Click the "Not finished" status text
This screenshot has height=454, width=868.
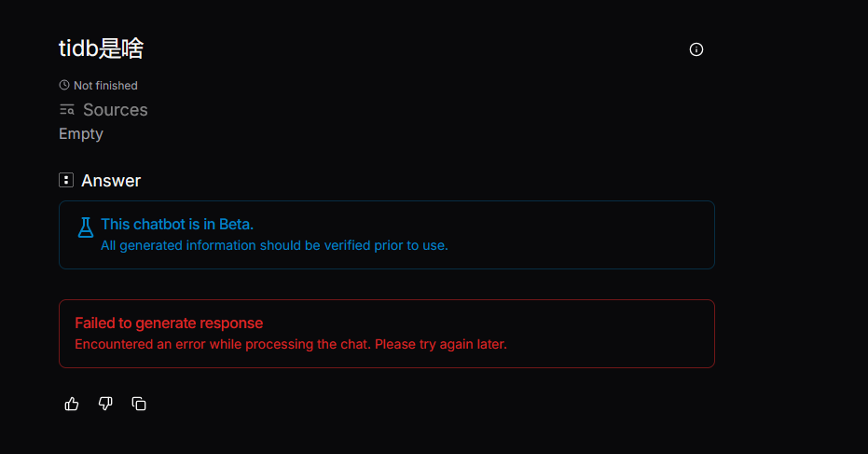[105, 86]
